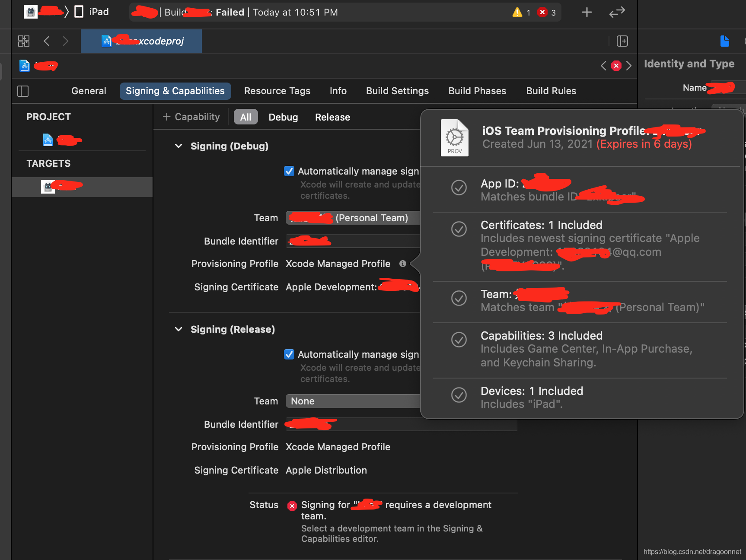This screenshot has height=560, width=746.
Task: Switch to the Build Settings tab
Action: point(397,91)
